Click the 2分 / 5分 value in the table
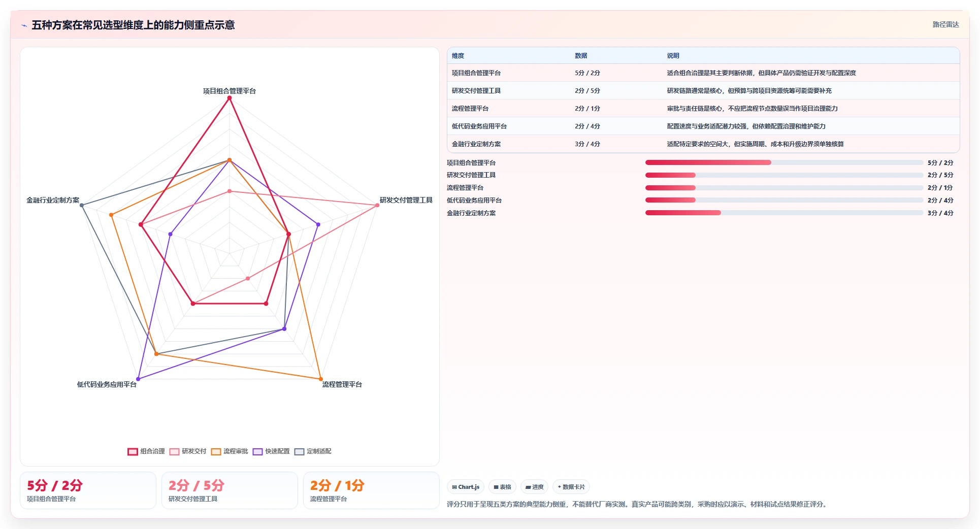Screen dimensions: 980x529 (587, 91)
